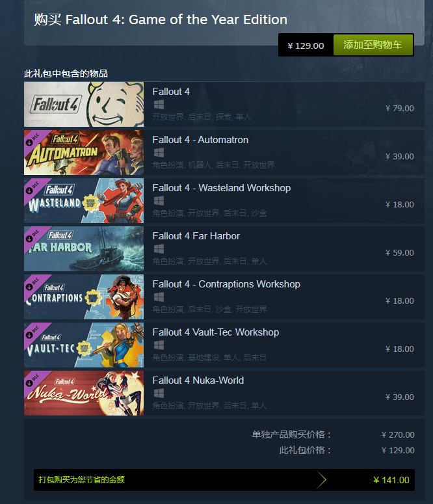The height and width of the screenshot is (504, 433).
Task: Open the Fallout 4 base game thumbnail
Action: click(84, 105)
